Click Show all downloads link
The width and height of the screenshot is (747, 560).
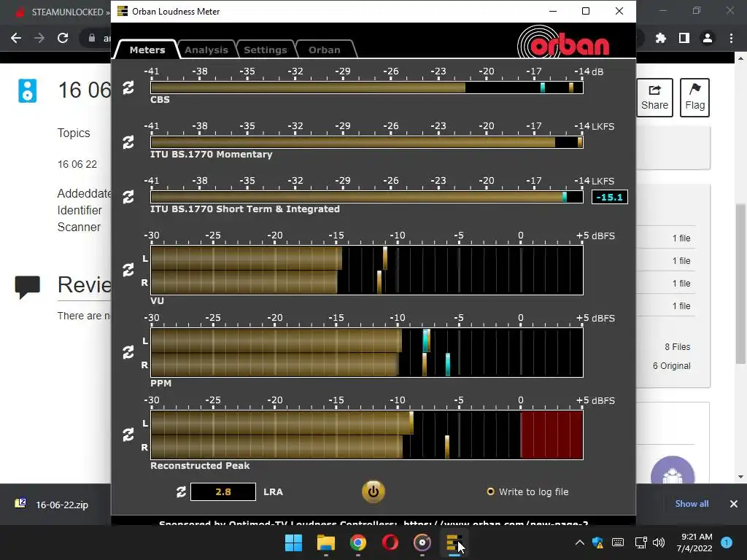tap(692, 504)
